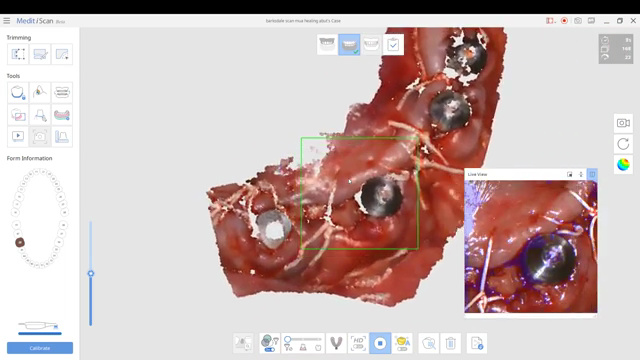
Task: Click the Live View vertical flip arrows icon
Action: click(581, 174)
